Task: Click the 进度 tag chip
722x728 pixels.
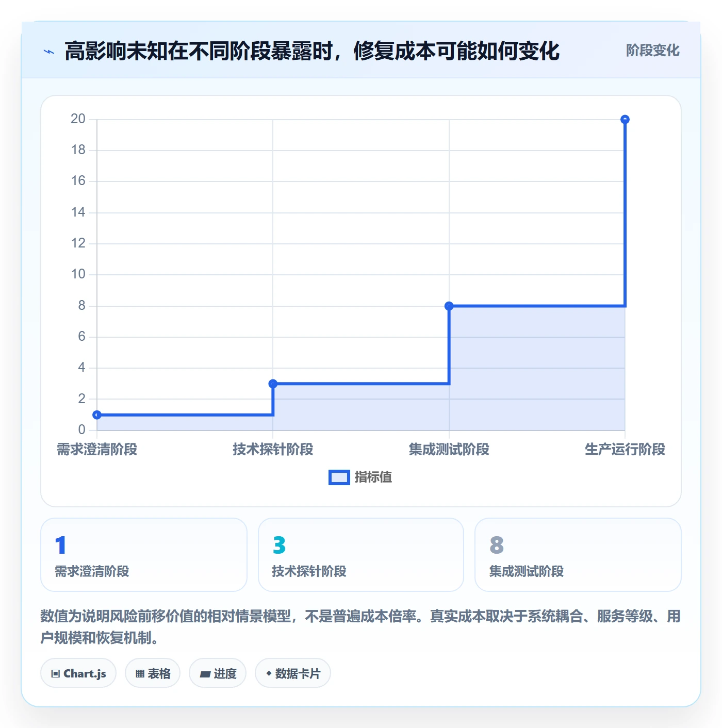Action: tap(218, 673)
